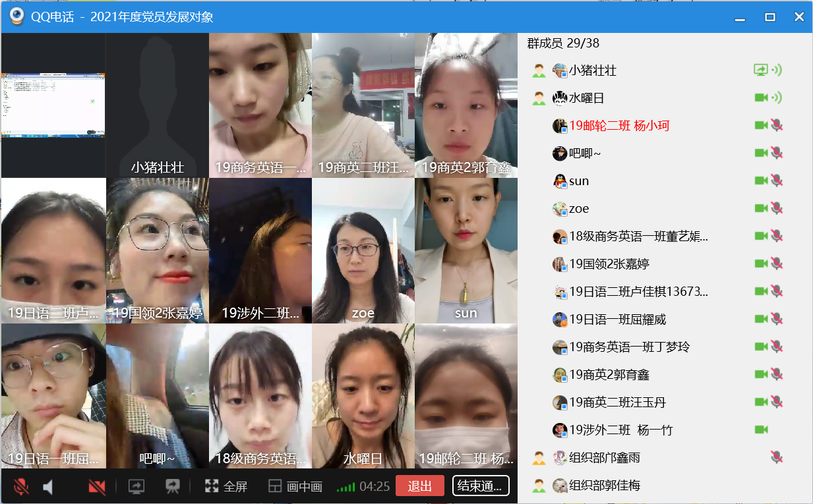Viewport: 813px width, 504px height.
Task: Enter full screen with 全屏
Action: (x=226, y=487)
